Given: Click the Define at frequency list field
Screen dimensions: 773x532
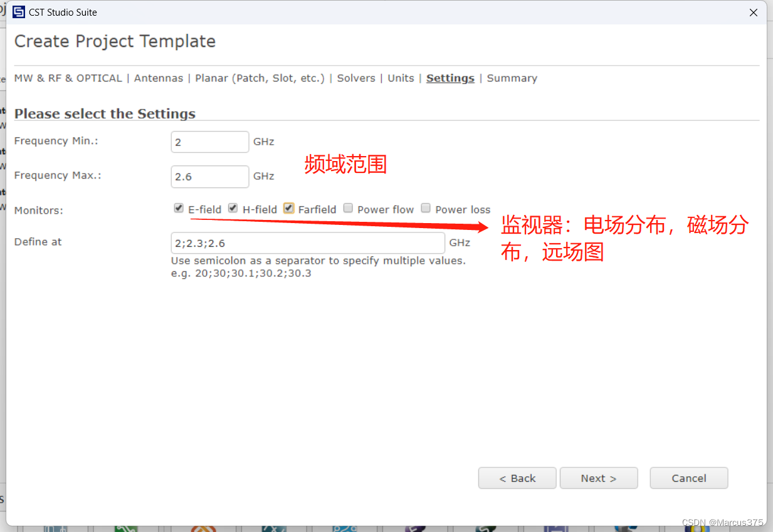Looking at the screenshot, I should (x=307, y=243).
